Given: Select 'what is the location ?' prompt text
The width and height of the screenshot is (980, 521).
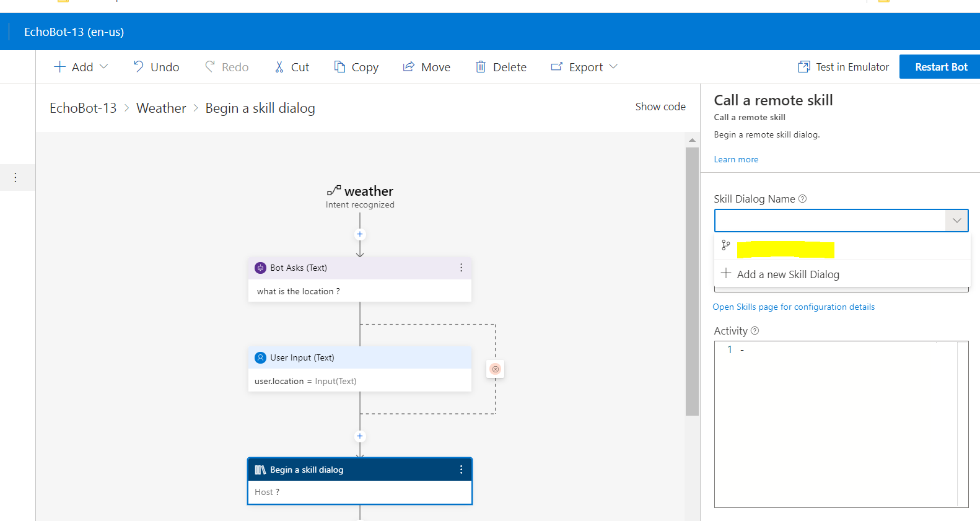Looking at the screenshot, I should tap(299, 291).
